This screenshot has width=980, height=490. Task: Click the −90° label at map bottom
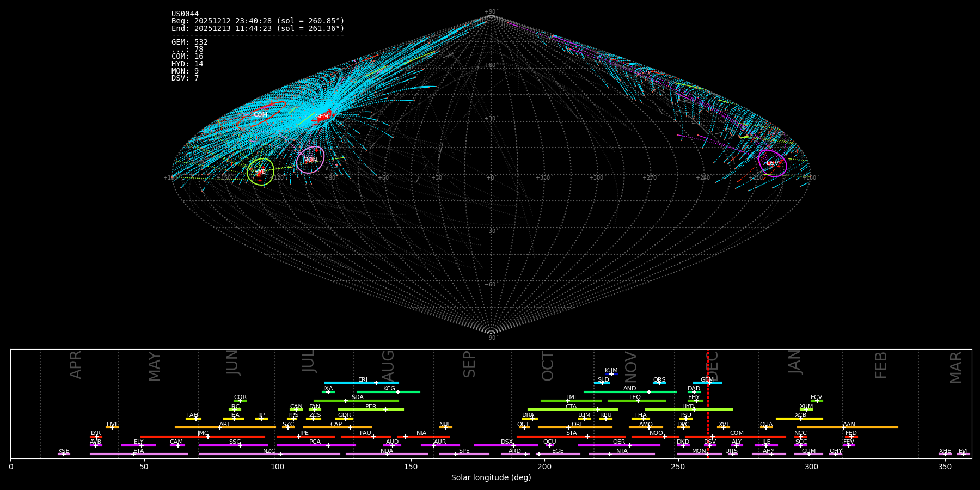pyautogui.click(x=491, y=338)
